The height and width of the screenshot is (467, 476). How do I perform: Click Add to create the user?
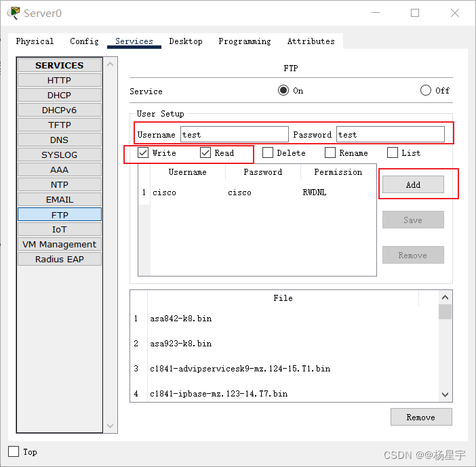click(413, 184)
